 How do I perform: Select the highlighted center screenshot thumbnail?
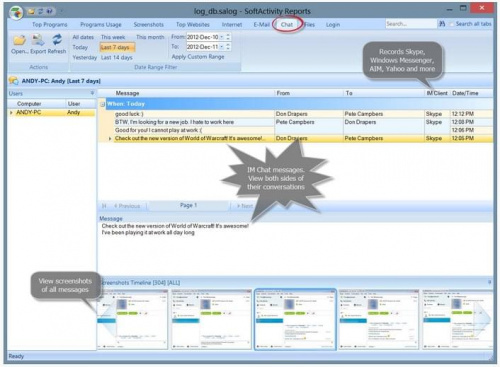(x=295, y=319)
